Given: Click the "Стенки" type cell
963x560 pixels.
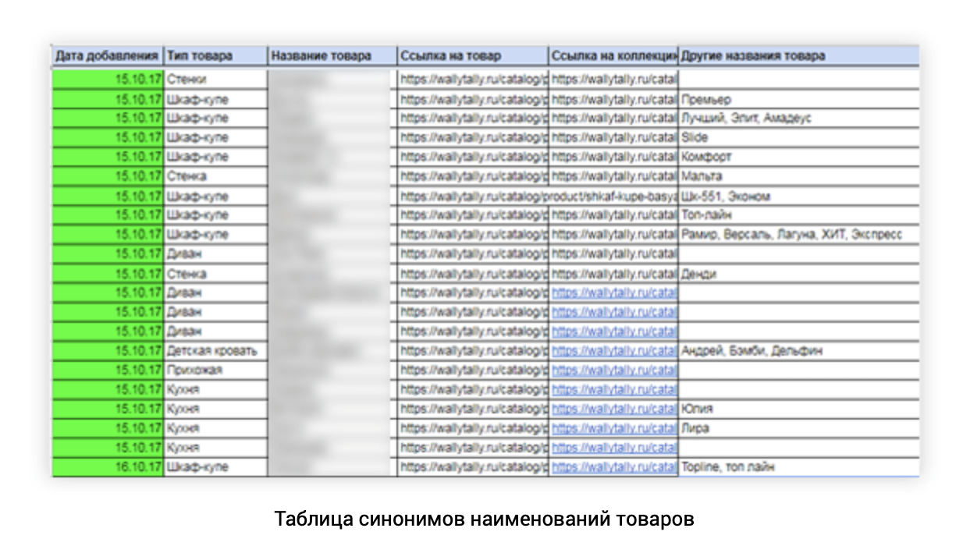Looking at the screenshot, I should pyautogui.click(x=216, y=79).
